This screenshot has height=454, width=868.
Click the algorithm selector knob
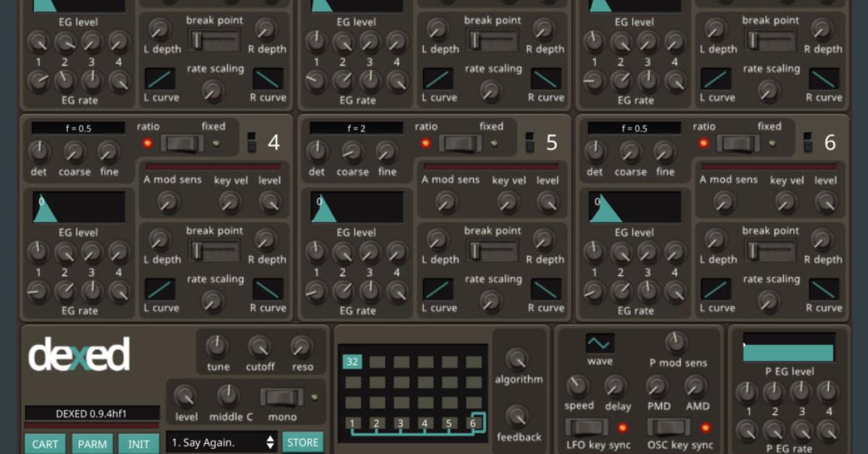[x=518, y=359]
